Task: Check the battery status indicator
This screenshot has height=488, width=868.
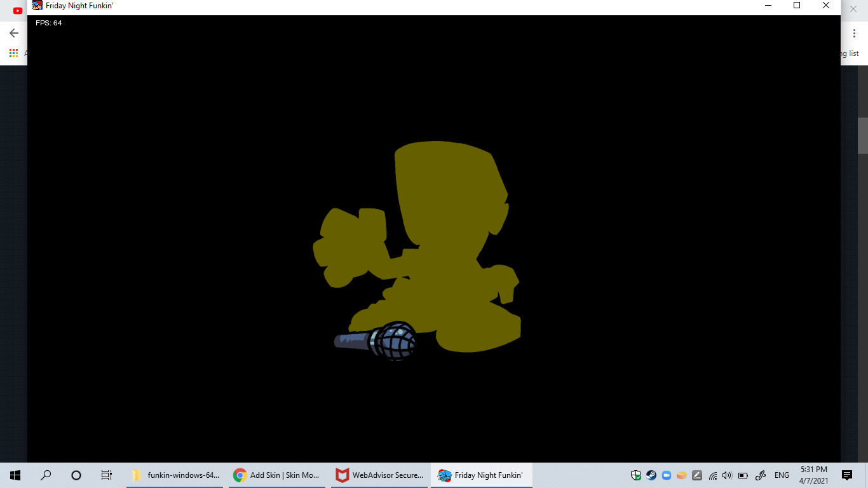Action: 742,475
